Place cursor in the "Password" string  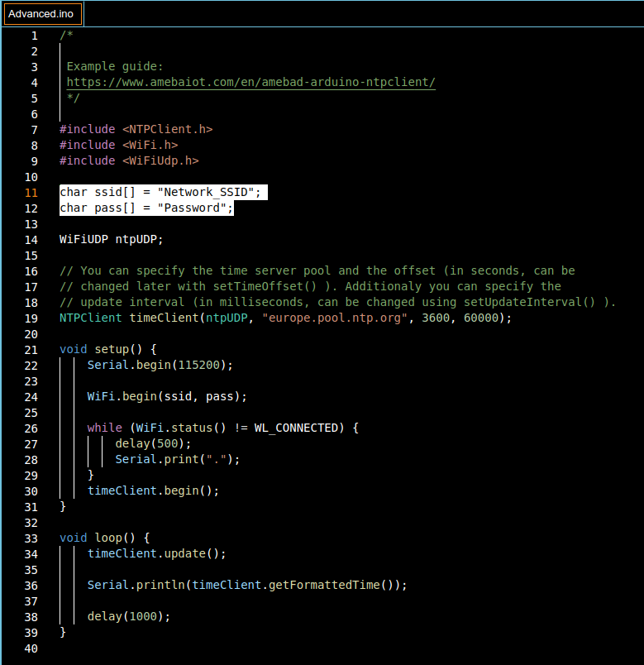(x=191, y=208)
